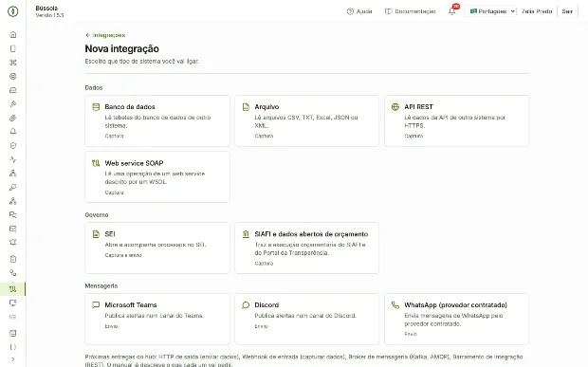The image size is (588, 367).
Task: Open the clipboard checklist sidebar icon
Action: 12,259
